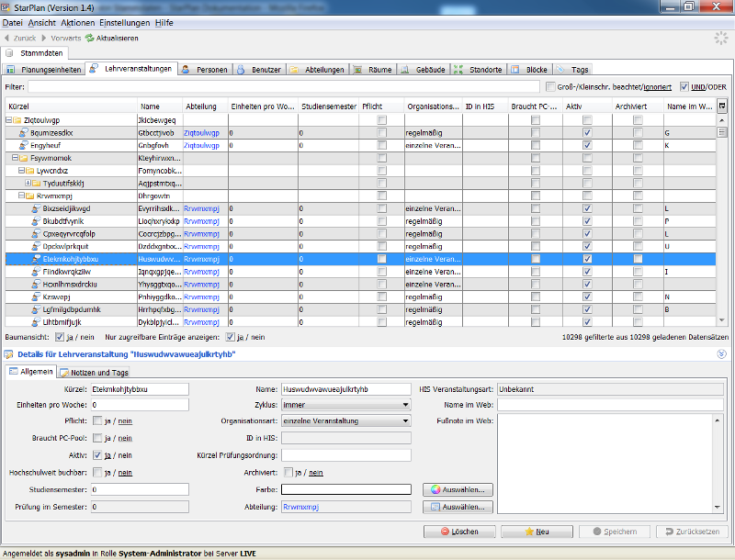The image size is (735, 560).
Task: Click the Blöcke tab icon
Action: [515, 69]
